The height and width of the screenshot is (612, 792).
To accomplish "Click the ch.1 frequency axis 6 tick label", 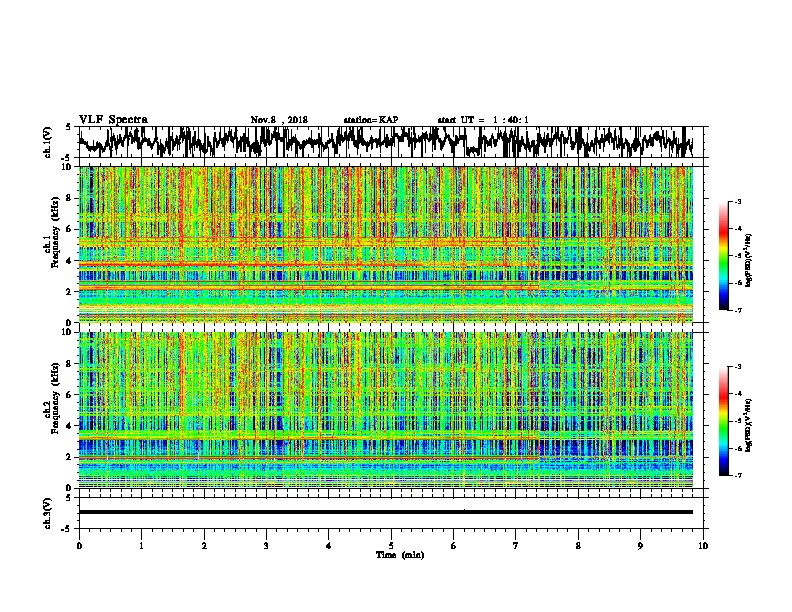I will click(x=71, y=230).
